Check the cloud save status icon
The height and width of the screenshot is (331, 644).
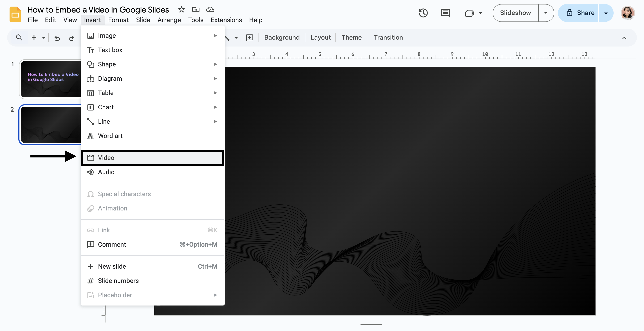pos(210,9)
